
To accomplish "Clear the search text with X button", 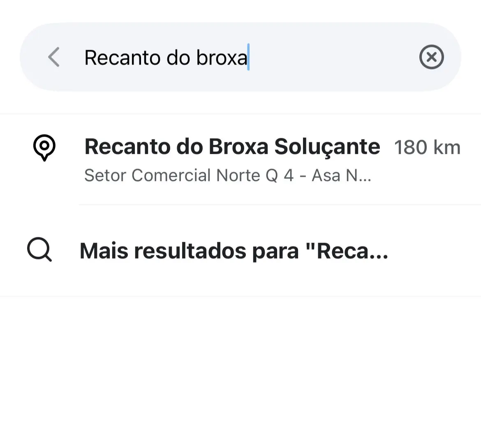I will pos(431,57).
